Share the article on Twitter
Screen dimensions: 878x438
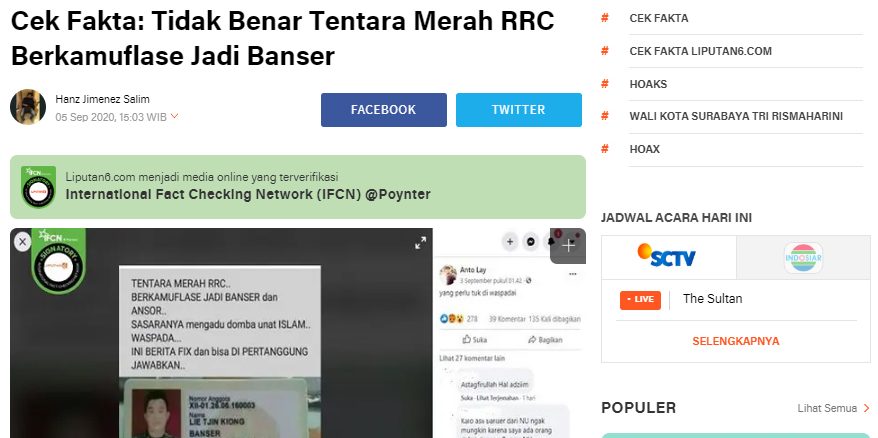point(519,110)
